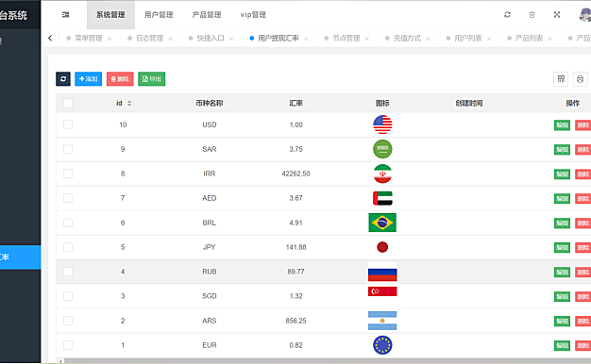This screenshot has width=591, height=364.
Task: Switch to the 菜单管理 tab
Action: (89, 39)
